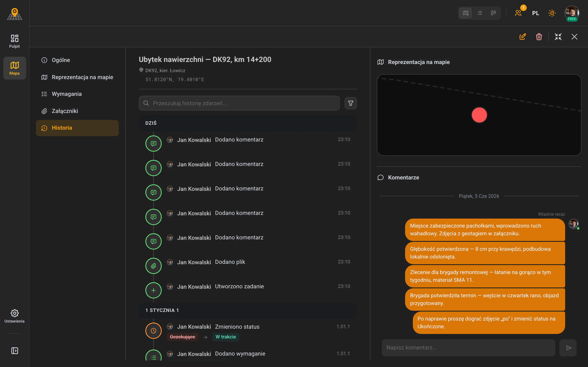Click the red marker on the map
Image resolution: width=588 pixels, height=367 pixels.
point(479,115)
